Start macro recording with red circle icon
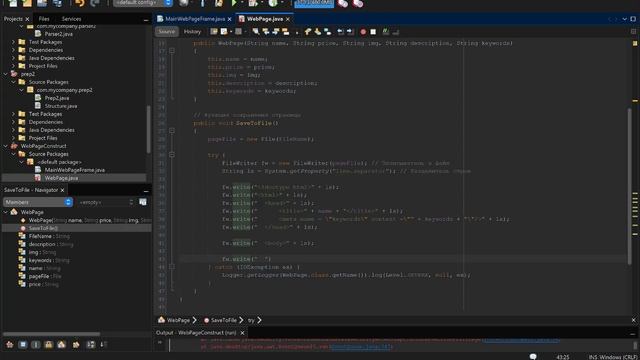 pos(363,32)
